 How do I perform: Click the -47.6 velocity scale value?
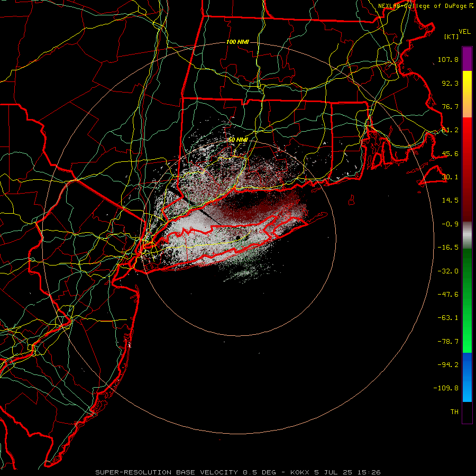(448, 295)
